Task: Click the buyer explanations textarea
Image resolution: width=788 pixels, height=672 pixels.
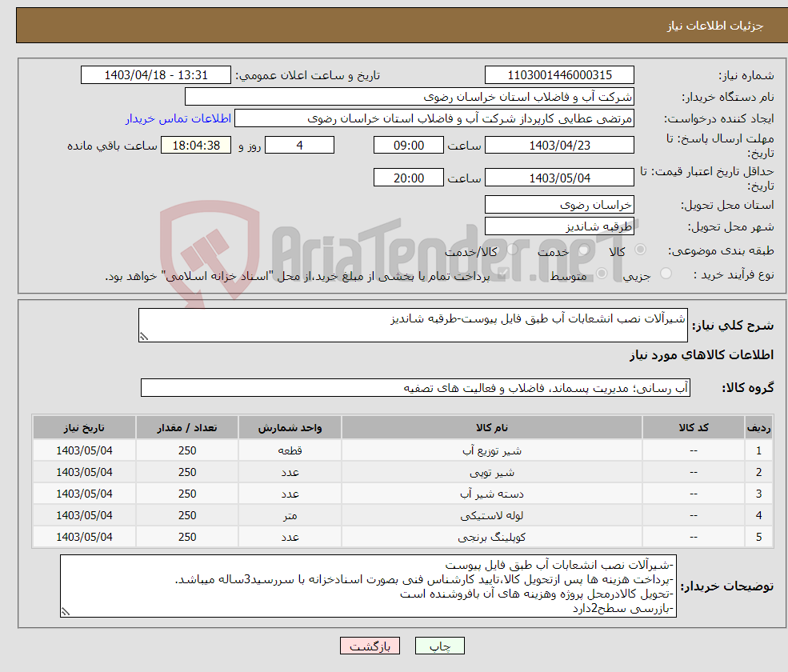Action: 368,586
